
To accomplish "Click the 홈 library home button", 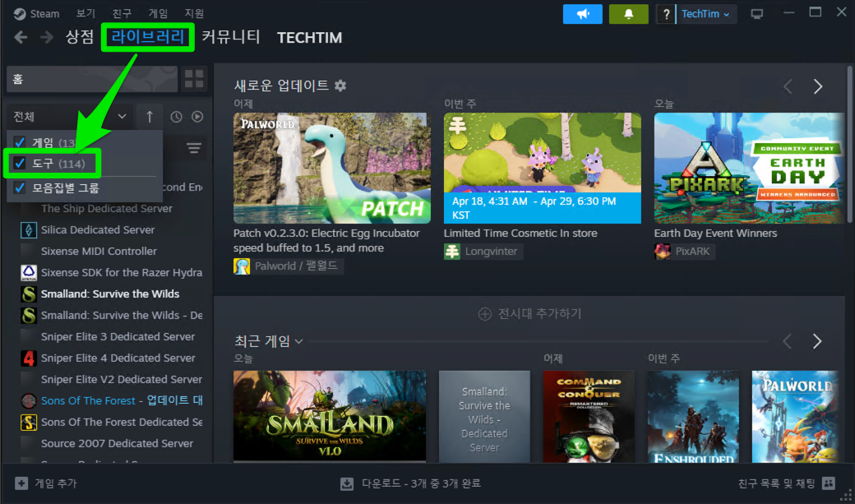I will pos(92,79).
